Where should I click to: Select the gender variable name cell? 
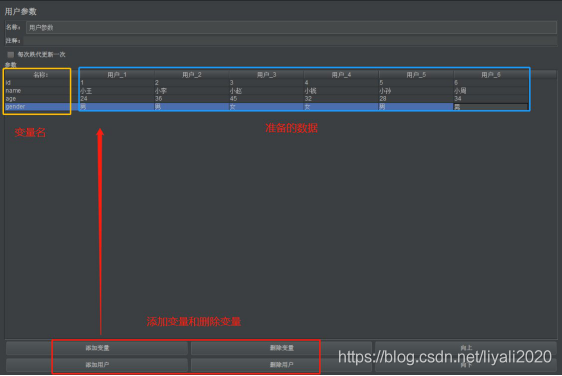coord(42,106)
